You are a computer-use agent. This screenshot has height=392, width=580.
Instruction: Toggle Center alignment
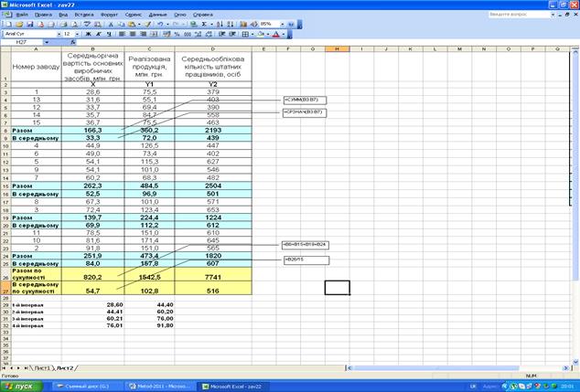pyautogui.click(x=133, y=34)
